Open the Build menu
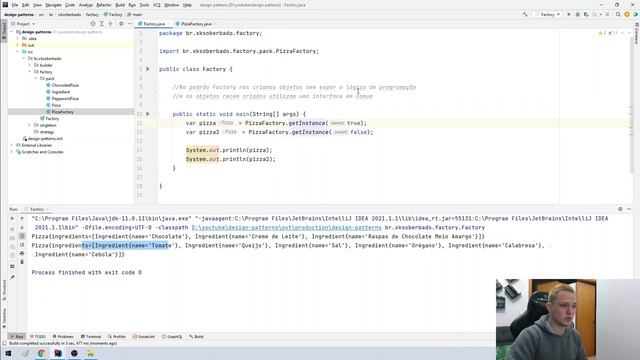640x360 pixels. 120,5
